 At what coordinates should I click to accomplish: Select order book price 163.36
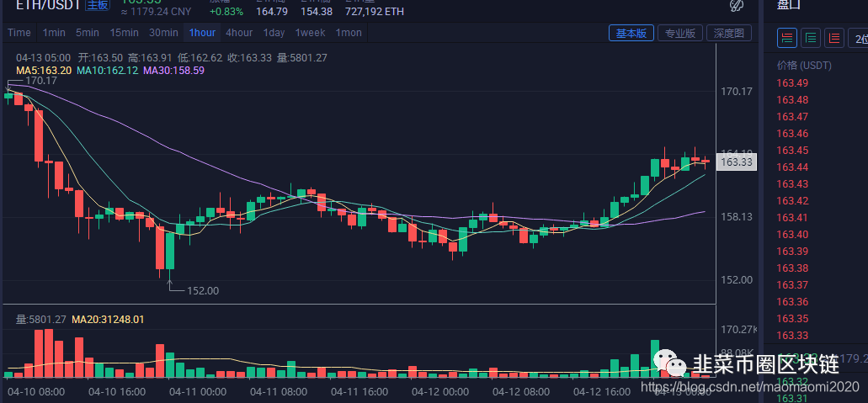pos(792,302)
